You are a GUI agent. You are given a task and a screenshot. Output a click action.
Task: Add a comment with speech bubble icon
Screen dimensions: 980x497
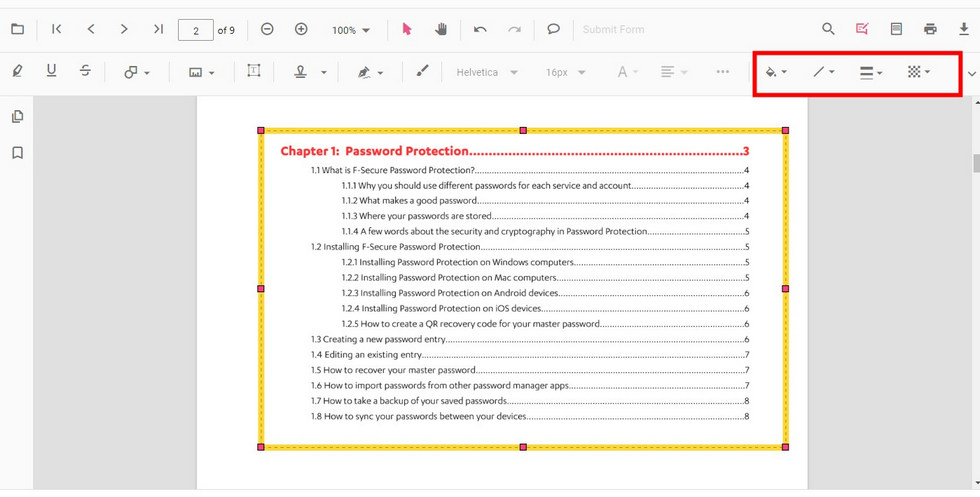(553, 29)
